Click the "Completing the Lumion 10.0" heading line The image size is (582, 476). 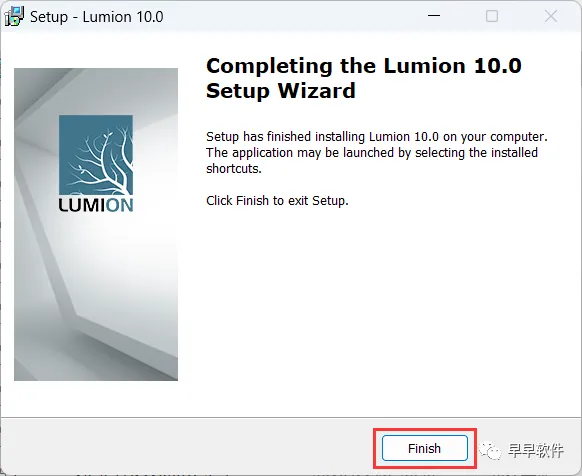(x=364, y=66)
